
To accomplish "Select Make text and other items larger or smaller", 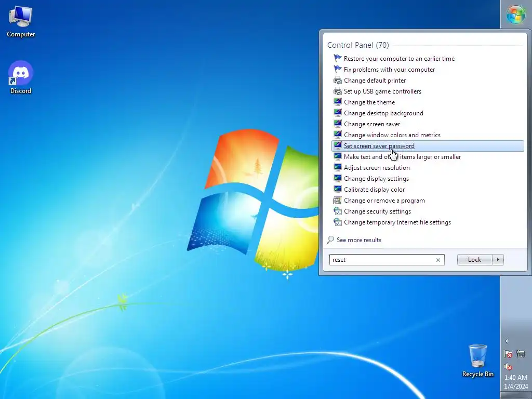I will click(402, 157).
